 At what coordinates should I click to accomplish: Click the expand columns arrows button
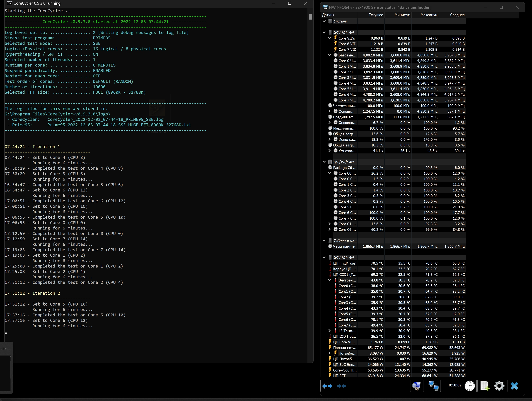coord(327,386)
